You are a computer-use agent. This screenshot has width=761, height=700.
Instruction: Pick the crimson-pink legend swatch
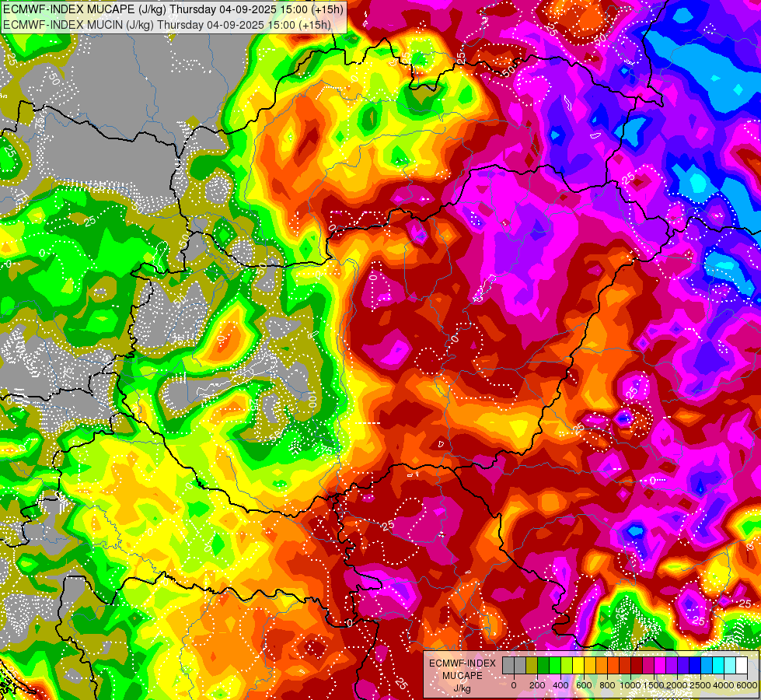[649, 665]
